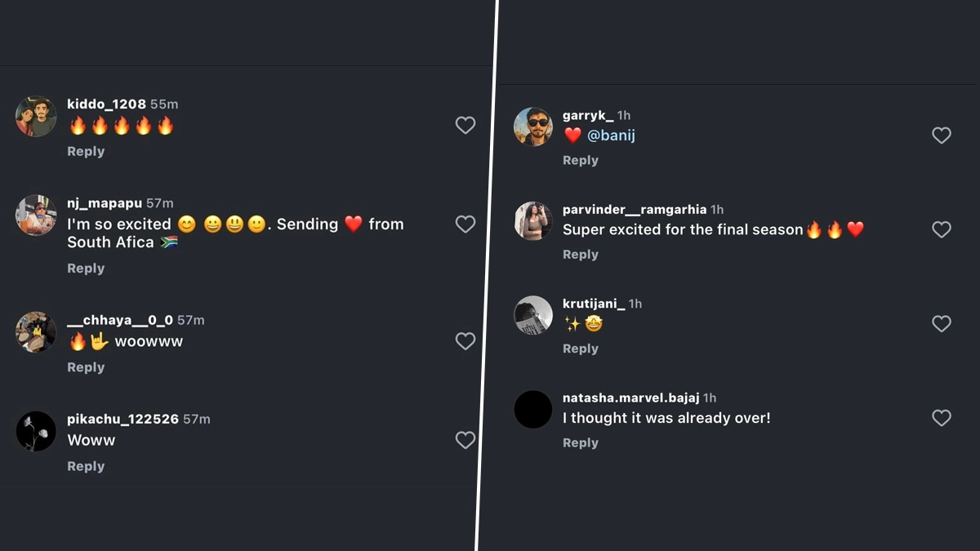
Task: Open username parvinder__ramgarhia profile
Action: tap(635, 210)
